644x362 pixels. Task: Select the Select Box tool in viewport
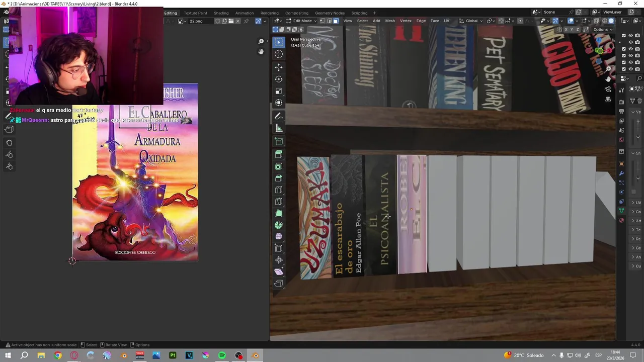click(279, 42)
